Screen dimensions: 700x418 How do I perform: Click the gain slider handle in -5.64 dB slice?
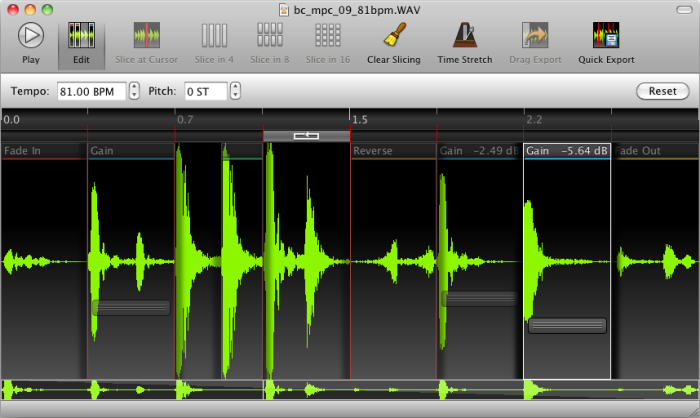click(x=567, y=326)
